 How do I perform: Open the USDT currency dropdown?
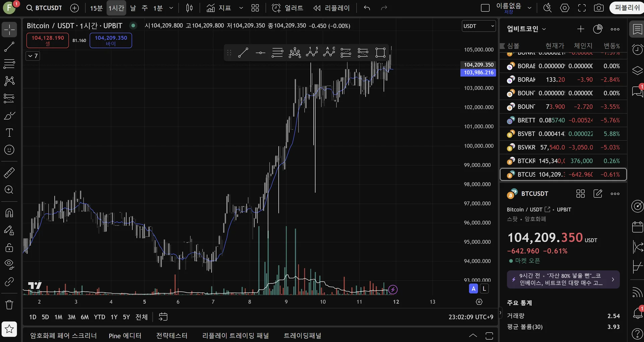pyautogui.click(x=479, y=26)
